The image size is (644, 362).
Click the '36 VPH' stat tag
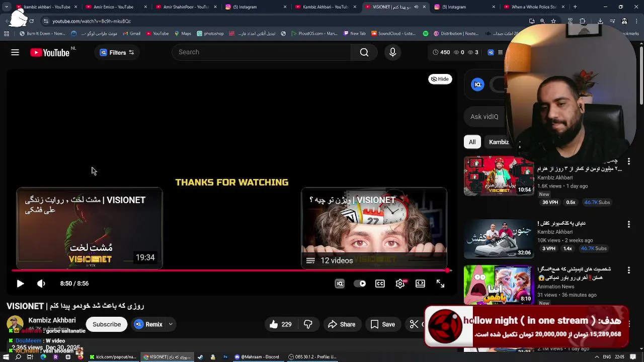tap(550, 202)
